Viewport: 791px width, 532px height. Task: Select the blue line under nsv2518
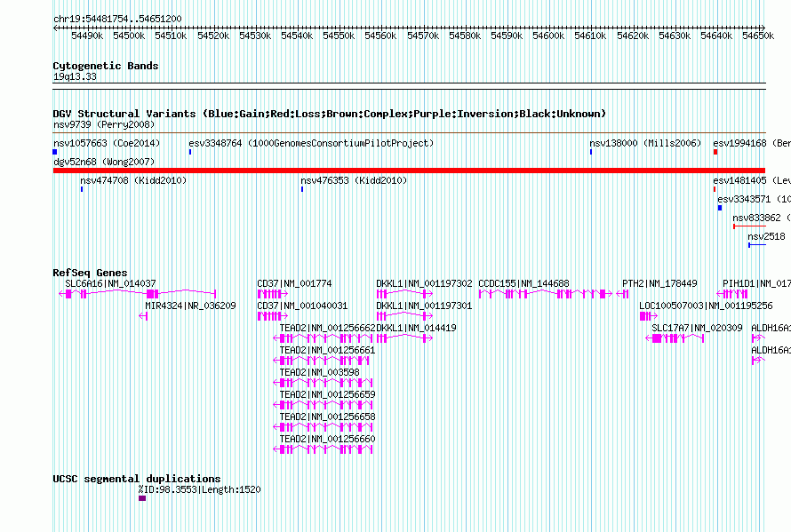click(x=757, y=245)
